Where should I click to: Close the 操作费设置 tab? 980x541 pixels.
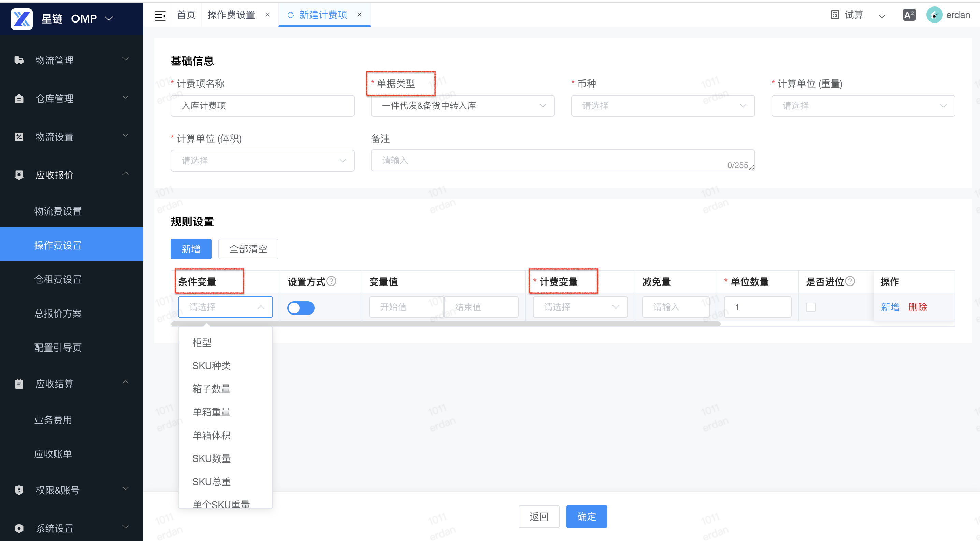(x=268, y=15)
